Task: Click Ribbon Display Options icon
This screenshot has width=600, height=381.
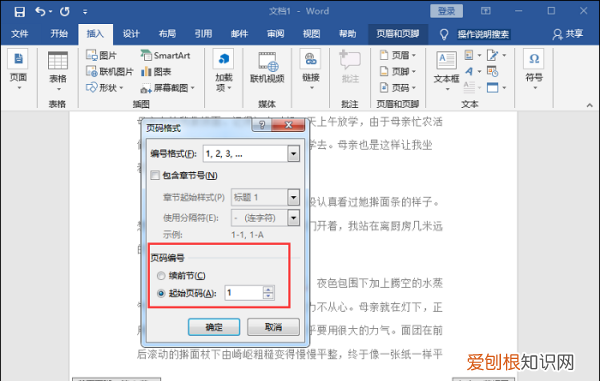Action: 486,11
